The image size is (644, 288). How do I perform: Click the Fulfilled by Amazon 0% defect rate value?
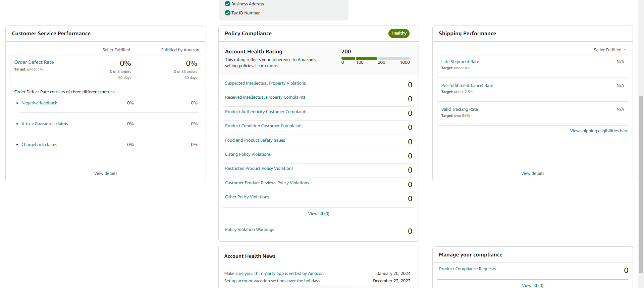pos(192,63)
